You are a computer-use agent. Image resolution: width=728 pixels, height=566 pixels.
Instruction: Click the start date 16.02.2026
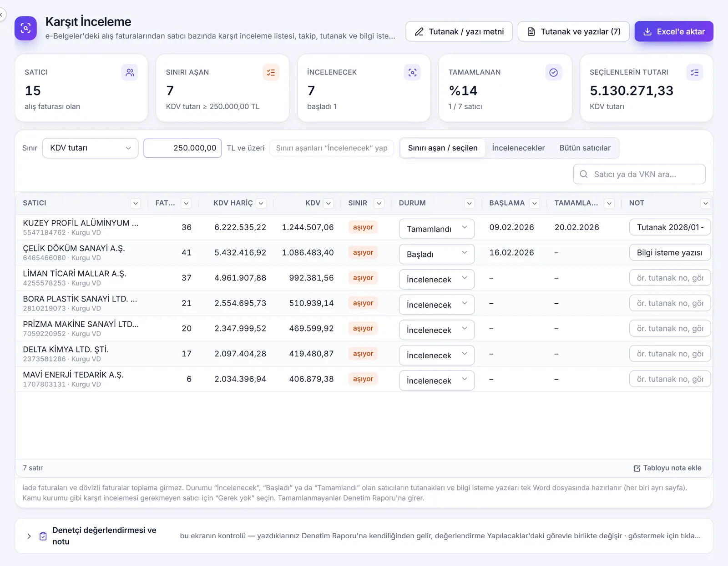(x=512, y=252)
